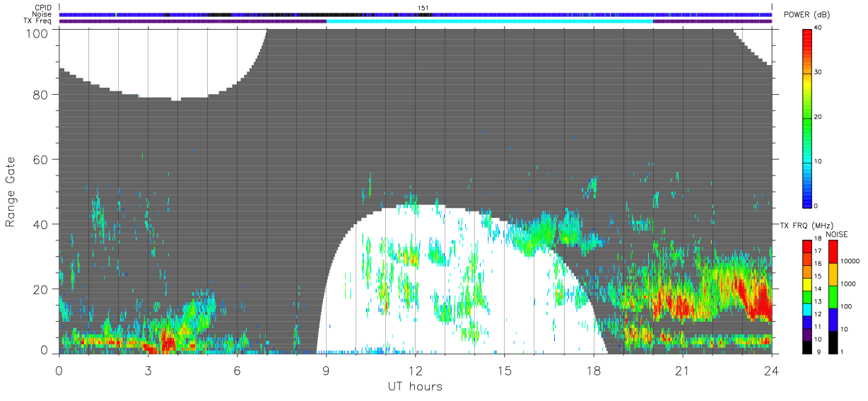The image size is (868, 401).
Task: Click the NOISE legend title
Action: point(837,234)
